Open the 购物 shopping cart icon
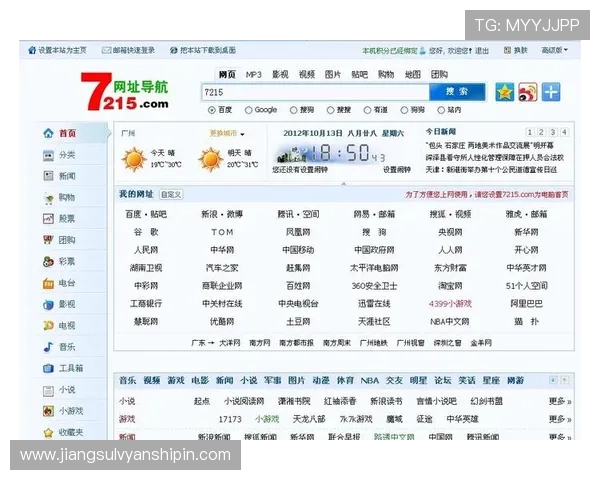 coord(48,198)
